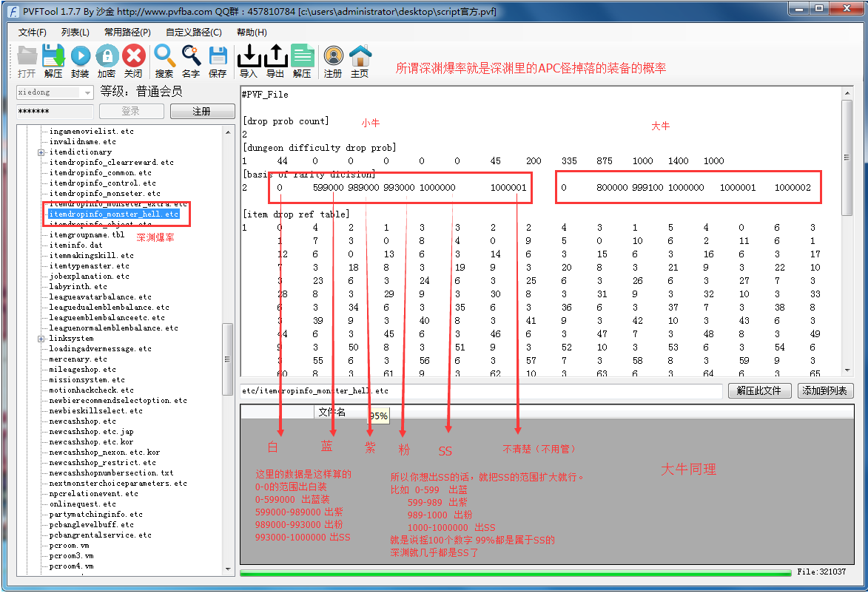Click the 注册 toolbar icon with user avatar
868x593 pixels.
[333, 60]
